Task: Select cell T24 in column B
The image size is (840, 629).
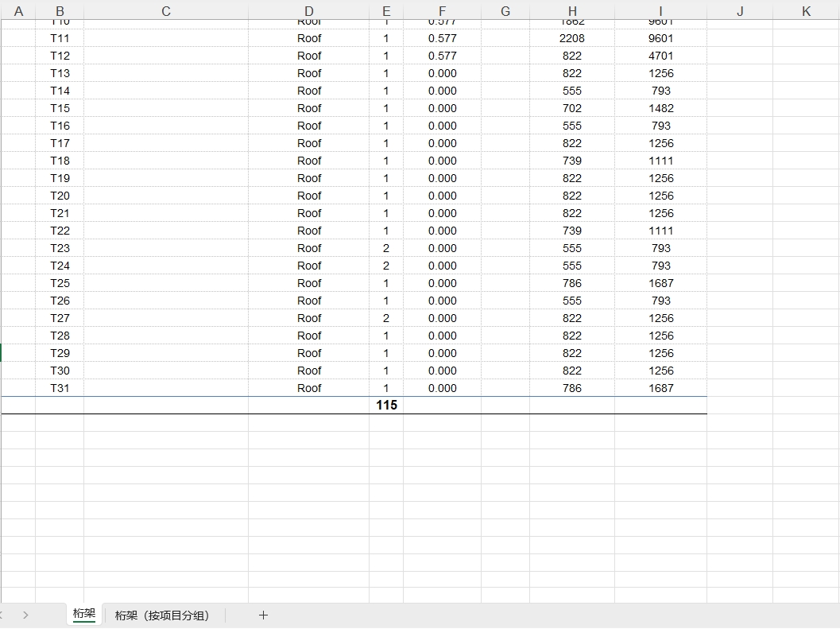Action: [x=60, y=266]
